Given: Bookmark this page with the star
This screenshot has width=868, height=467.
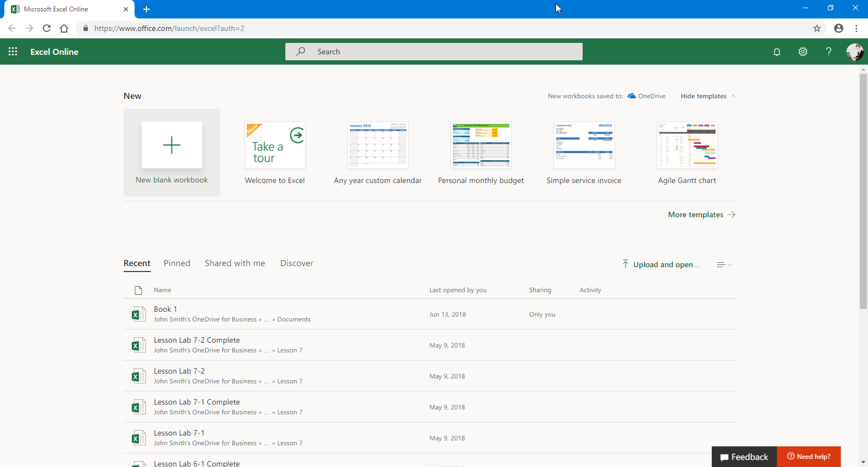Looking at the screenshot, I should click(817, 28).
